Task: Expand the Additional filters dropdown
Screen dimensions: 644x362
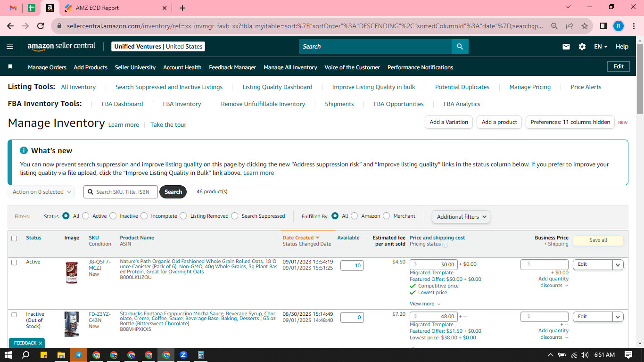Action: coord(461,217)
